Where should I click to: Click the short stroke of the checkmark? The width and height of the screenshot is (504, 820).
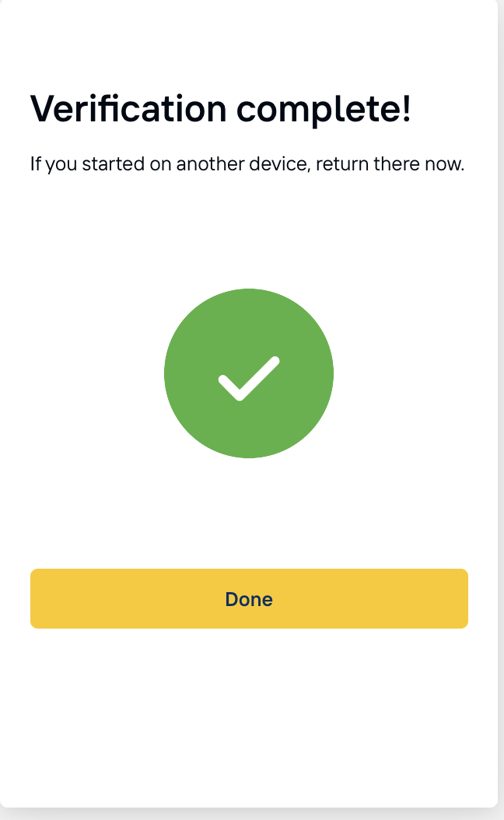[x=230, y=387]
